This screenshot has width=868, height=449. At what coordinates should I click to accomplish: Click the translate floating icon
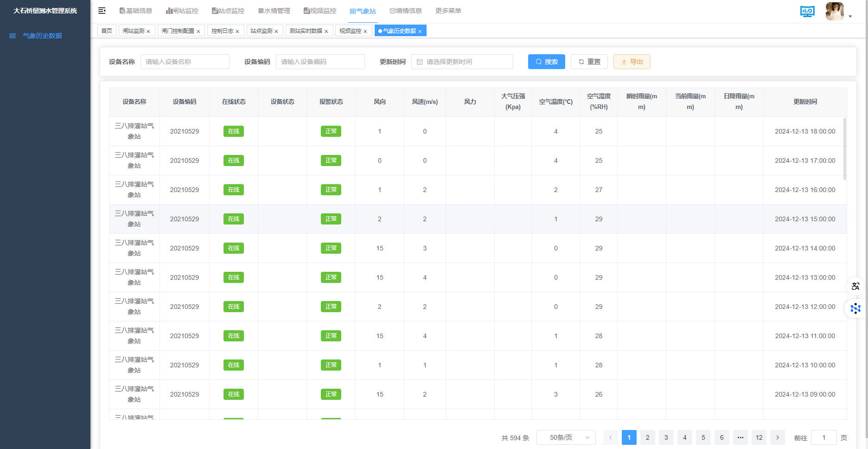coord(855,286)
